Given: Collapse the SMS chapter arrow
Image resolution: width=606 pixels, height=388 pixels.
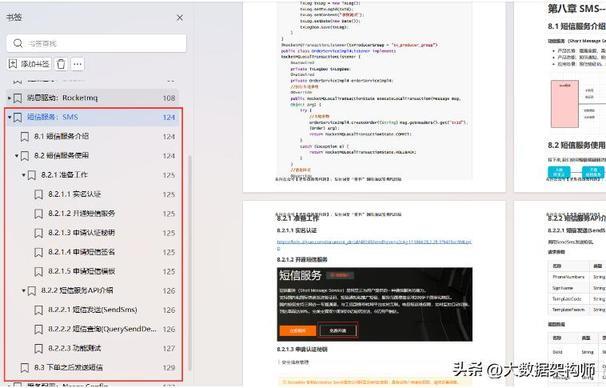Looking at the screenshot, I should (x=9, y=117).
